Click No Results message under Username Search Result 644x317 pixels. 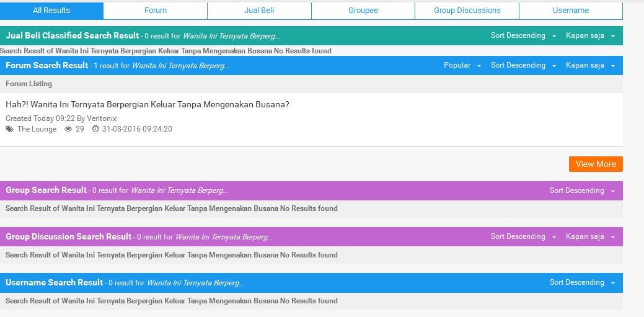click(172, 300)
